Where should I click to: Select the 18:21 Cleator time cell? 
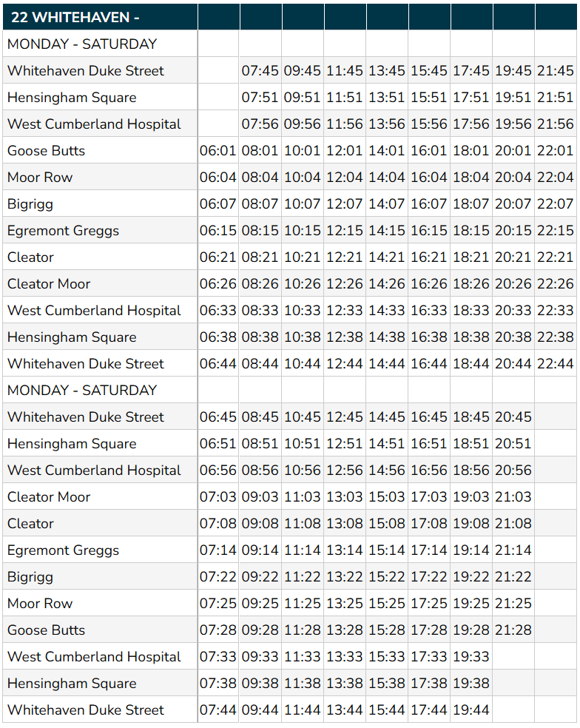[x=471, y=257]
